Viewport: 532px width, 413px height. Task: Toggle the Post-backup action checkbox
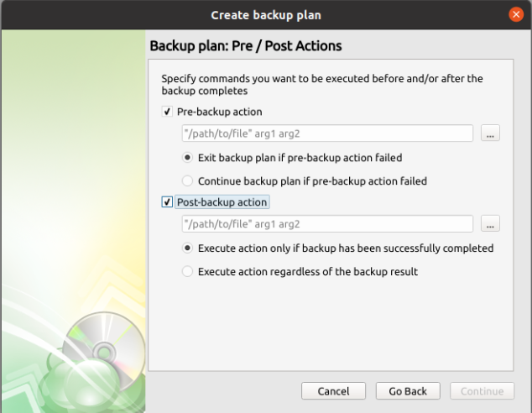pyautogui.click(x=168, y=202)
